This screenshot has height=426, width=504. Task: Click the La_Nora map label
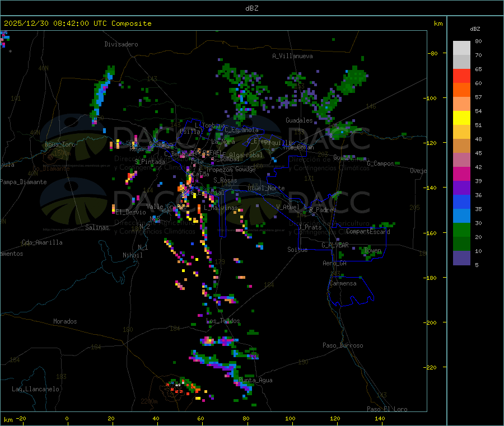click(223, 142)
